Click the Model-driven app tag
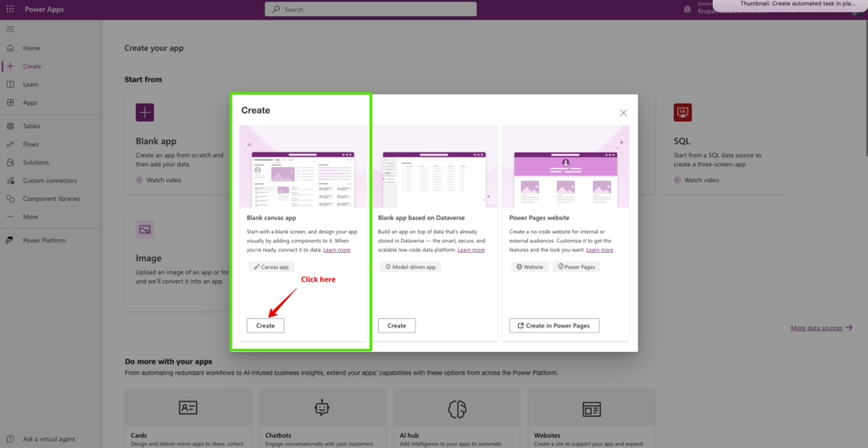Image resolution: width=868 pixels, height=448 pixels. click(410, 266)
